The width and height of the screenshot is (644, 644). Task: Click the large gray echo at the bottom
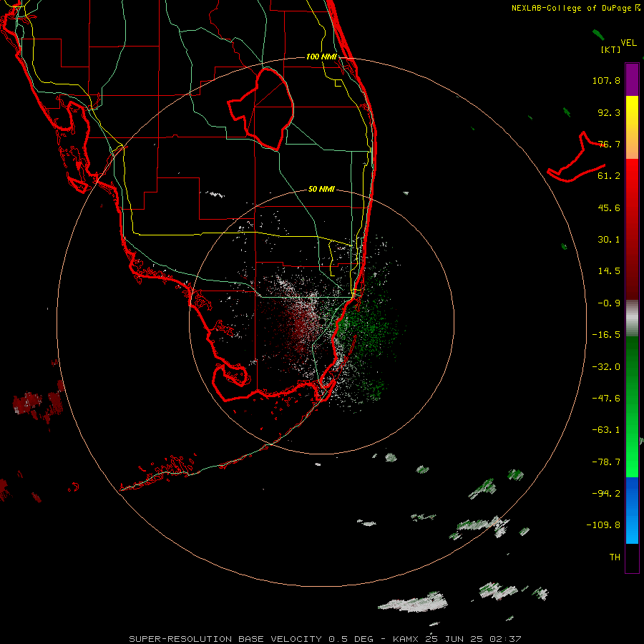413,602
